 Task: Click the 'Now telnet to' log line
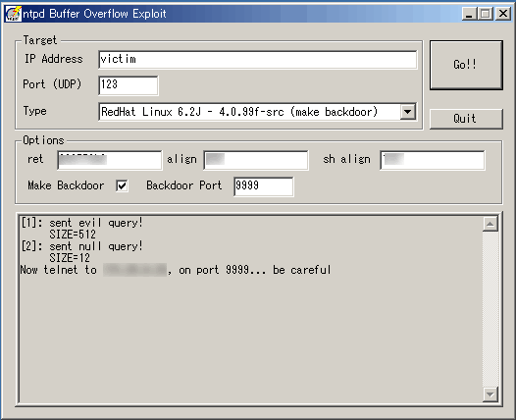tap(175, 270)
